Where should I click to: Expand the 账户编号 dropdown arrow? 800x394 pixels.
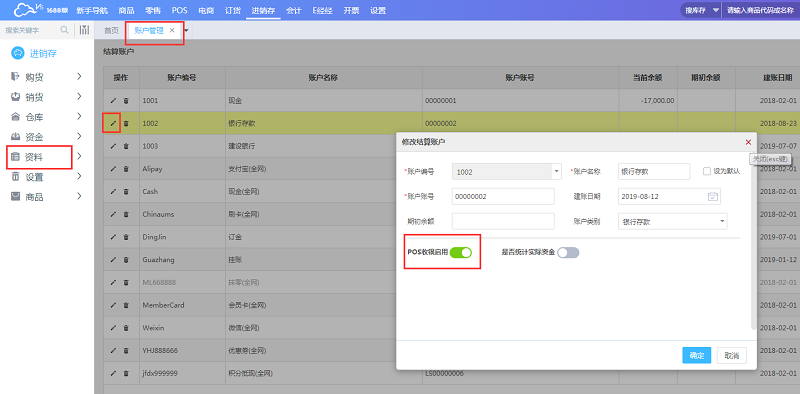556,172
